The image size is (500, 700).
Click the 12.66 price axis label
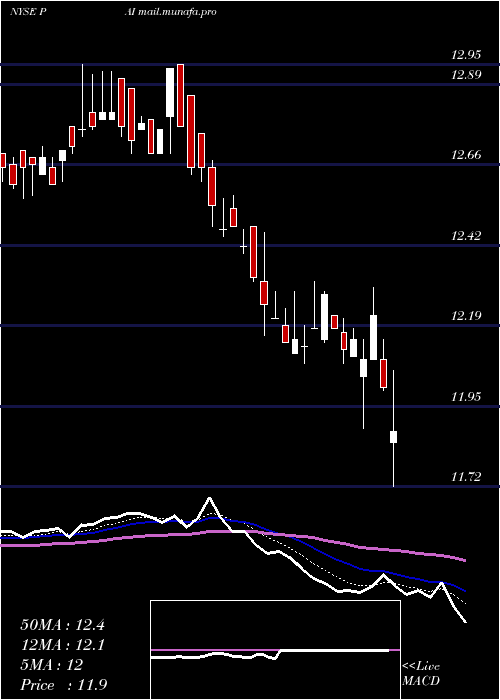tap(466, 155)
